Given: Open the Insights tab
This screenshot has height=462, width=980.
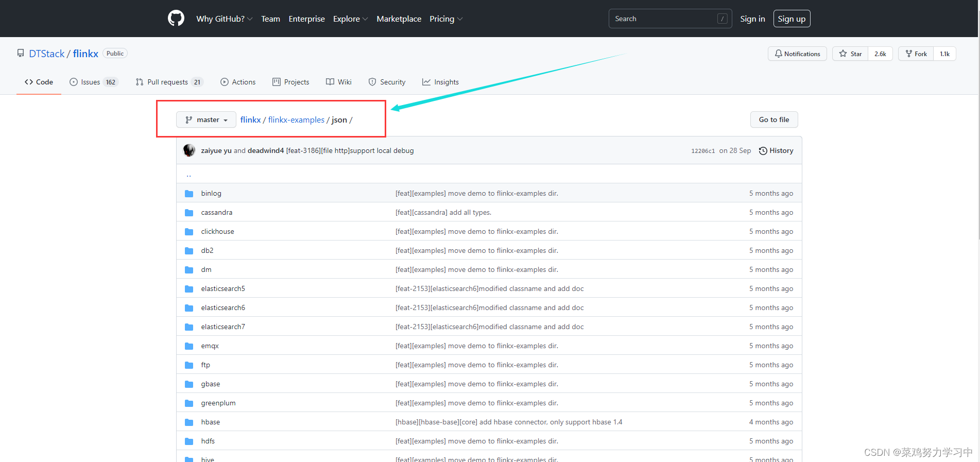Looking at the screenshot, I should coord(440,82).
